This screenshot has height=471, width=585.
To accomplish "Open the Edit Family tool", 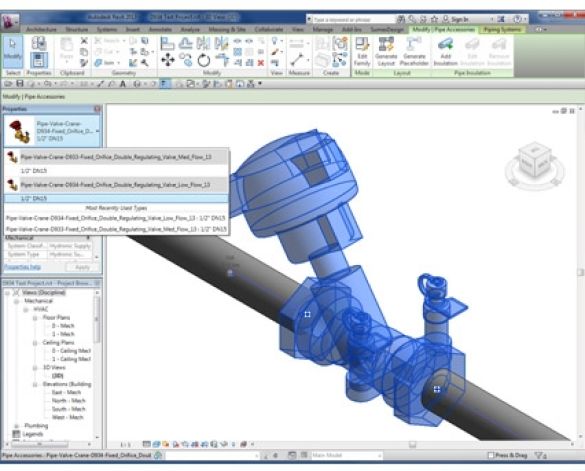I will [x=362, y=52].
